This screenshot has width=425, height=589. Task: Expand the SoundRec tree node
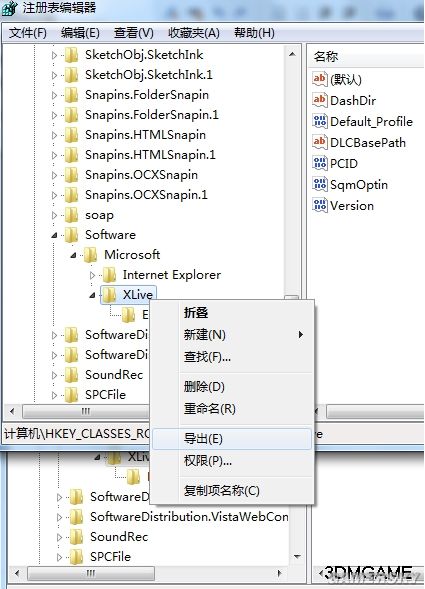[x=54, y=375]
